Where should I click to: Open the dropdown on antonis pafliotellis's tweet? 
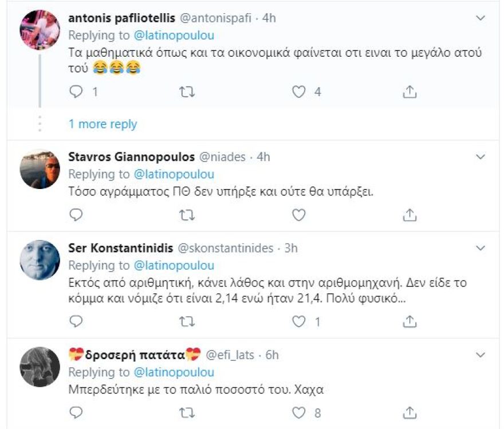click(480, 17)
